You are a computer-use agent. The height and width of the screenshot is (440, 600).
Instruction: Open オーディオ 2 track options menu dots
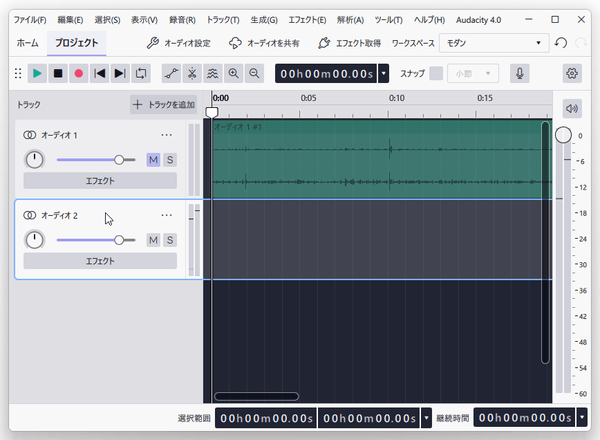coord(166,215)
